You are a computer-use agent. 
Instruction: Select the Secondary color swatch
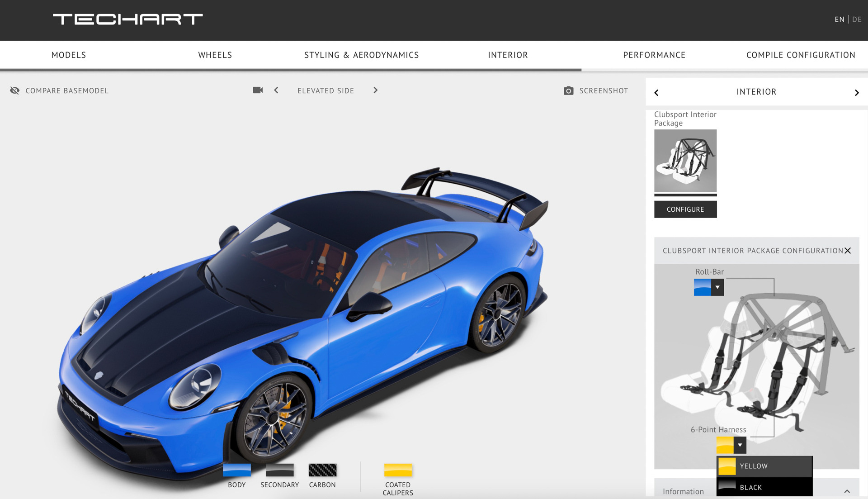click(x=280, y=470)
